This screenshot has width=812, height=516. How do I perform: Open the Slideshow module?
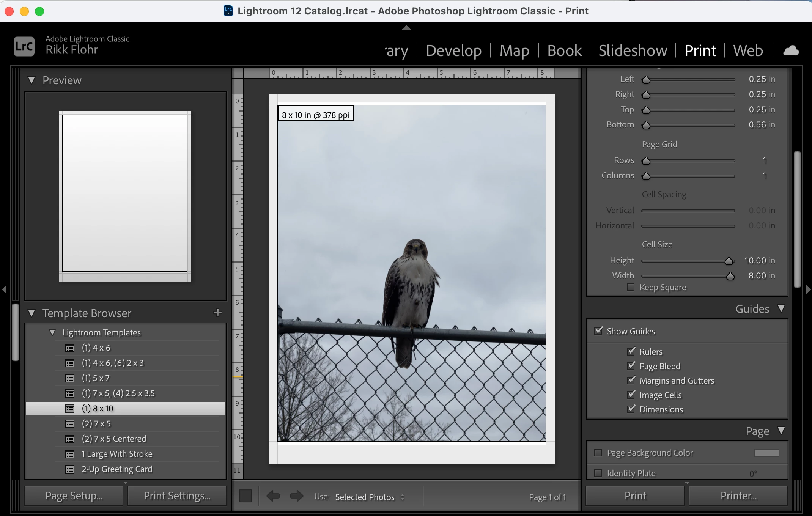(633, 50)
